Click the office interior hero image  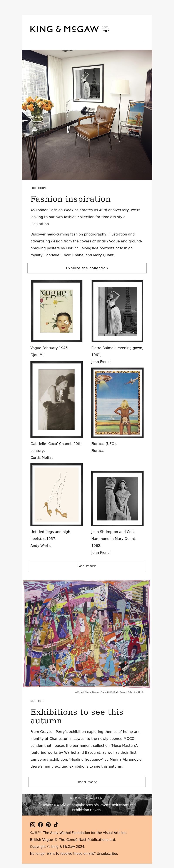(87, 115)
